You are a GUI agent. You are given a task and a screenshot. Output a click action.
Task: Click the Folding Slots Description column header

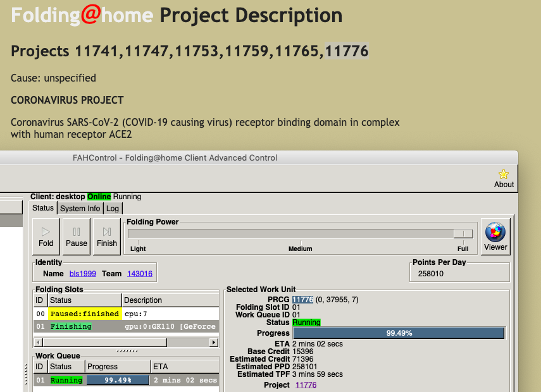170,300
